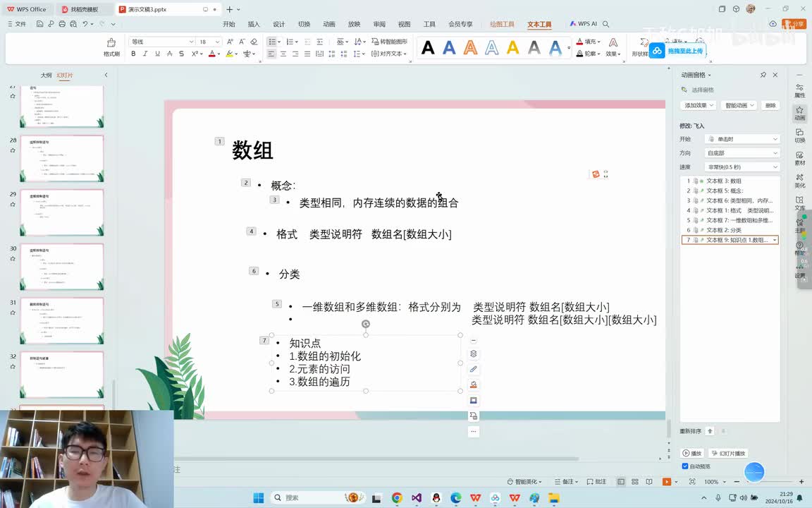Toggle center text alignment
The image size is (812, 508).
click(x=283, y=54)
